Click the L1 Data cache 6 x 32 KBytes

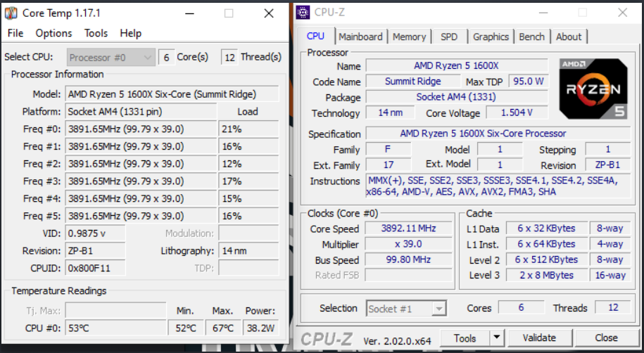(546, 229)
